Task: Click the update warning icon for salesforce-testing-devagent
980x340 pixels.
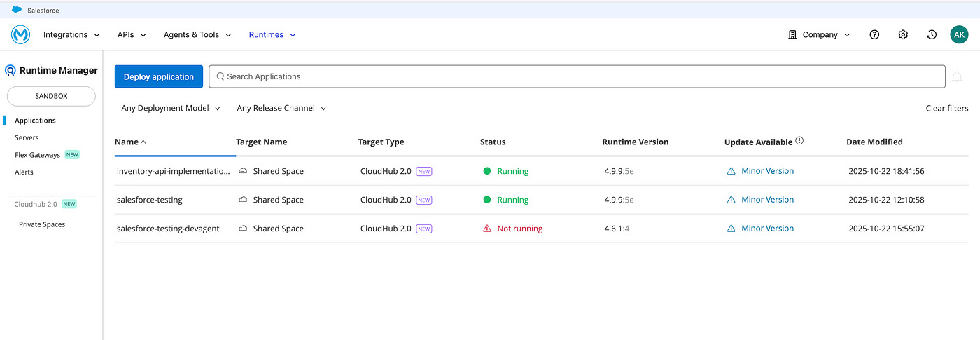Action: click(731, 229)
